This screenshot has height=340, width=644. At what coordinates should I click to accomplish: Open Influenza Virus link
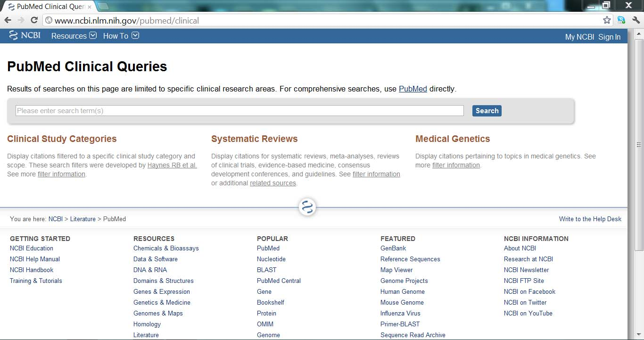[x=400, y=313]
